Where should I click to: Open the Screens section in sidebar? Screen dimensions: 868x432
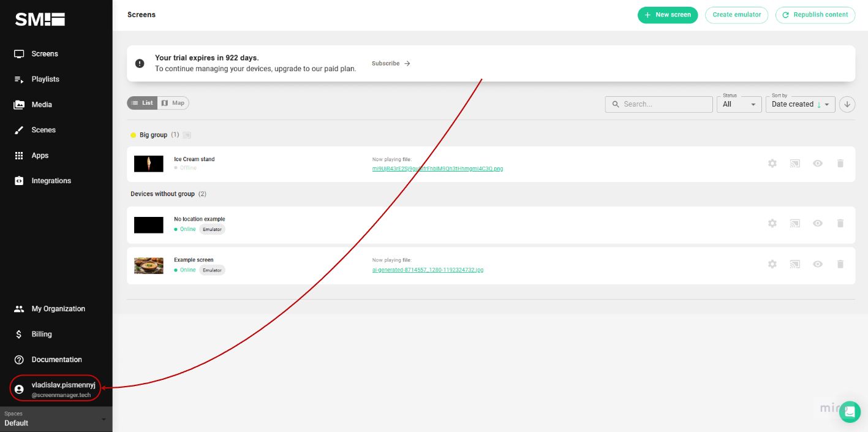click(x=36, y=54)
